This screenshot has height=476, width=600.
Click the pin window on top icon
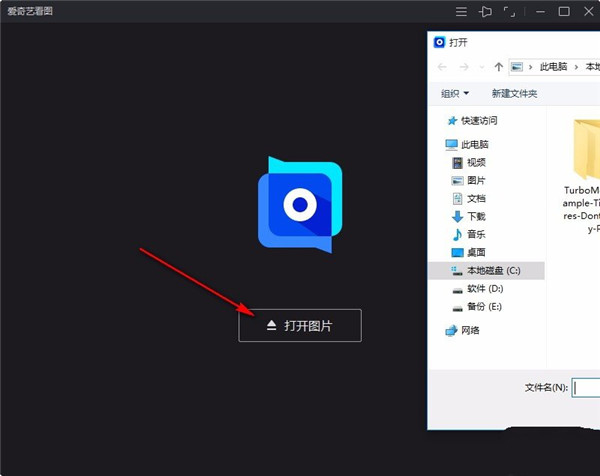pyautogui.click(x=486, y=12)
